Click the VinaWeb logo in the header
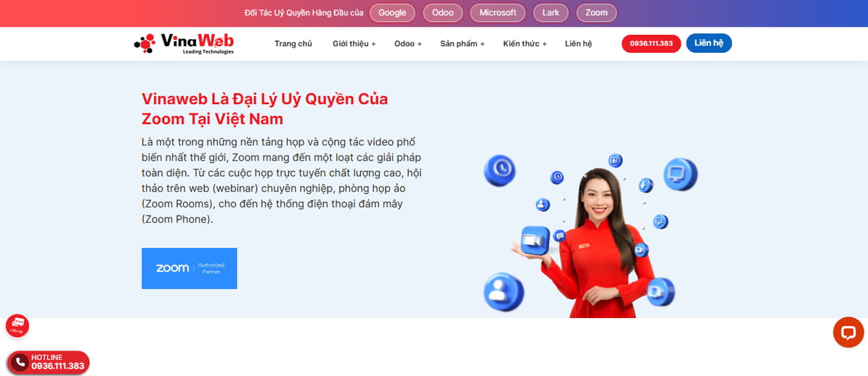This screenshot has width=868, height=376. (184, 43)
